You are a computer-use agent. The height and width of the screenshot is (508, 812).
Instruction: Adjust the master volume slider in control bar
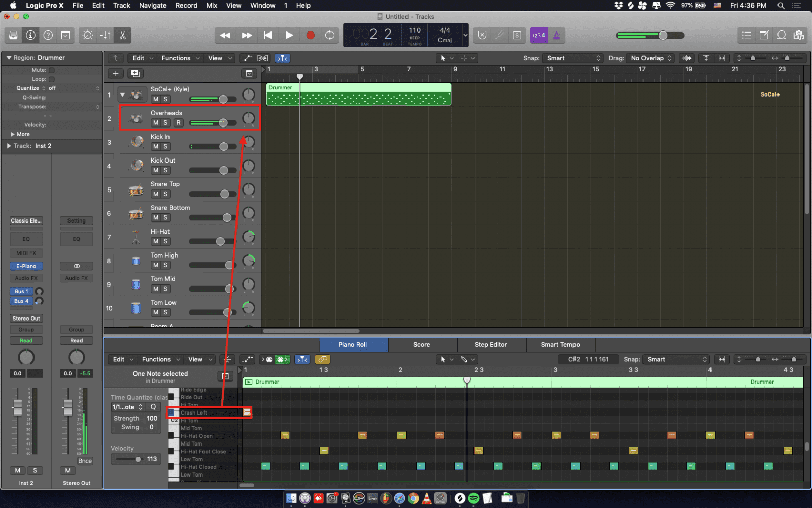coord(650,36)
